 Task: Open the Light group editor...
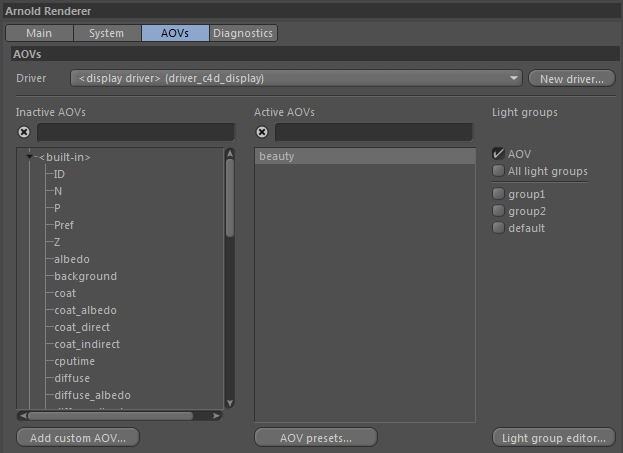pos(554,438)
